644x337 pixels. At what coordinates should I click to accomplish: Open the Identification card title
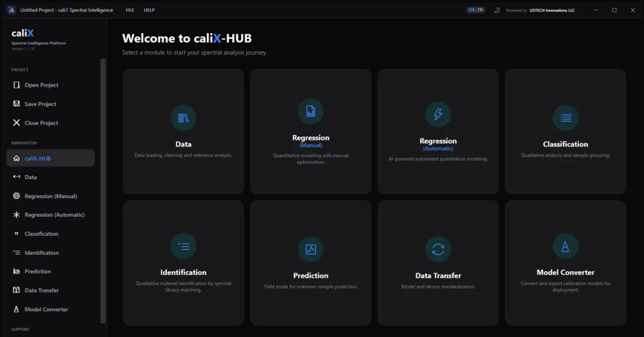tap(183, 273)
